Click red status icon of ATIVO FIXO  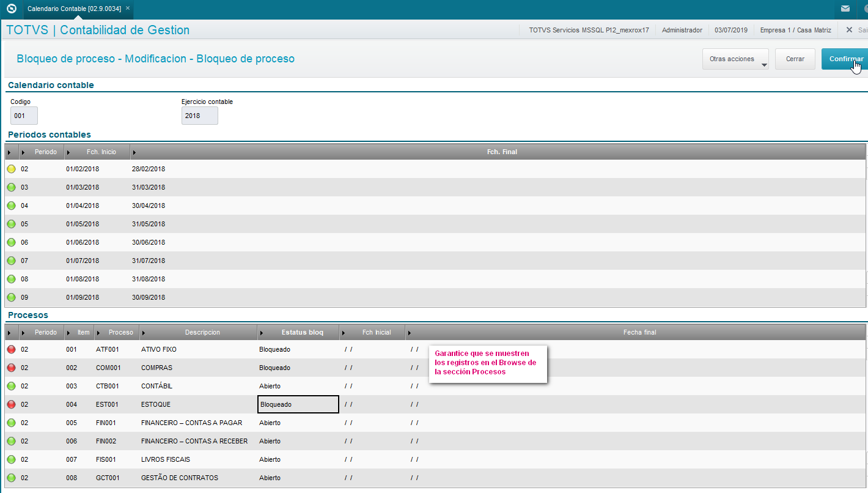(11, 349)
